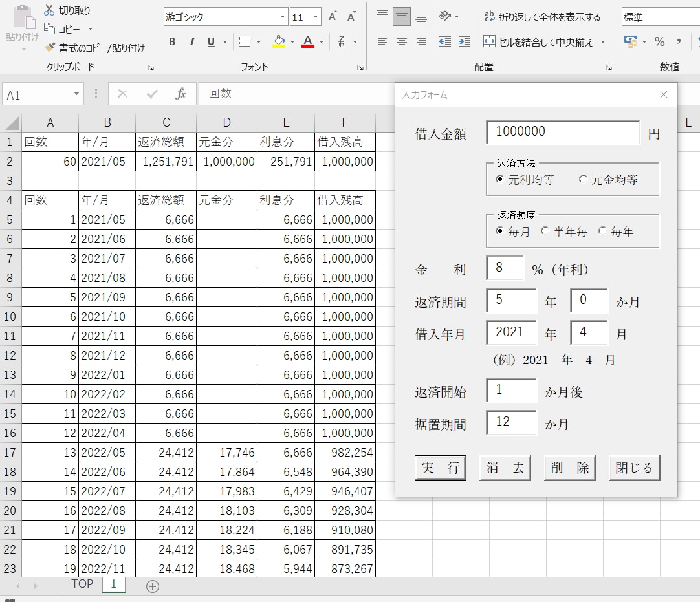Expand clipboard group dialog launcher
Image resolution: width=700 pixels, height=602 pixels.
coord(151,67)
